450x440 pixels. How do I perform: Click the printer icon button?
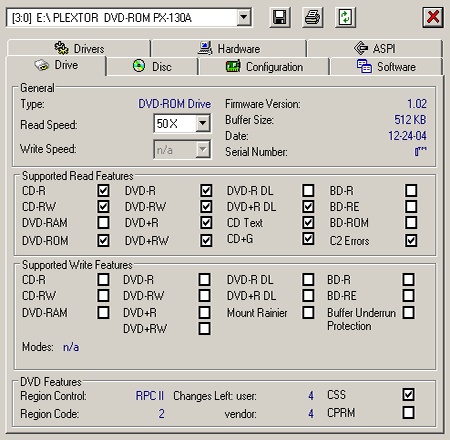312,17
